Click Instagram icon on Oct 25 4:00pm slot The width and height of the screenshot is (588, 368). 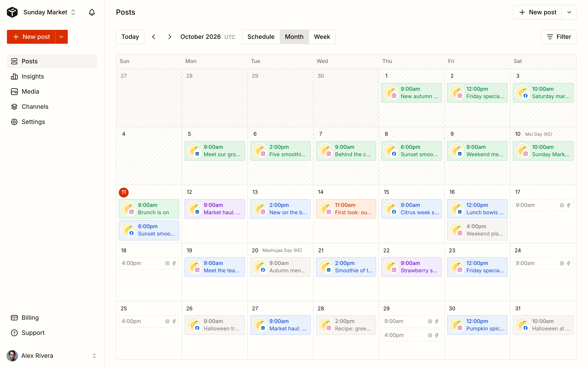167,321
